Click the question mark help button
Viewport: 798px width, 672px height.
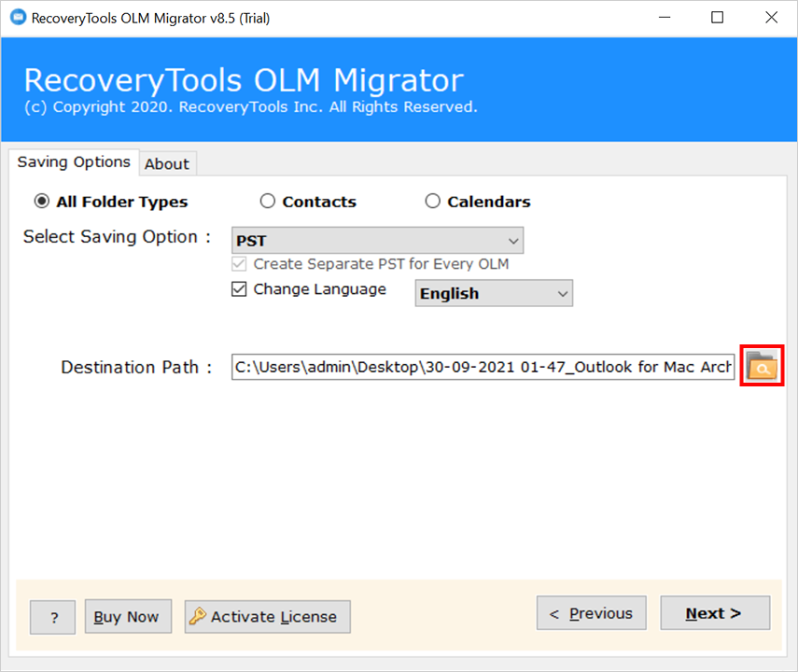tap(53, 617)
